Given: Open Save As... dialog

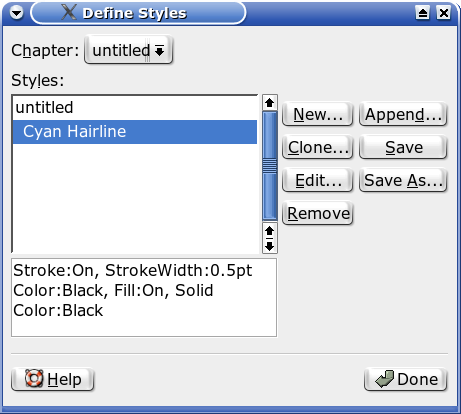Looking at the screenshot, I should 403,180.
